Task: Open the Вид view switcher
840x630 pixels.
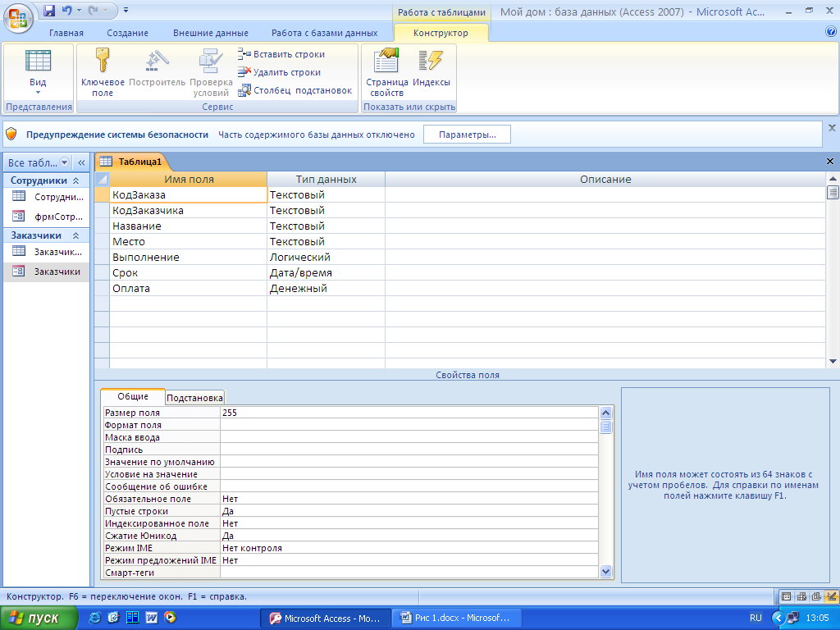Action: click(x=38, y=72)
